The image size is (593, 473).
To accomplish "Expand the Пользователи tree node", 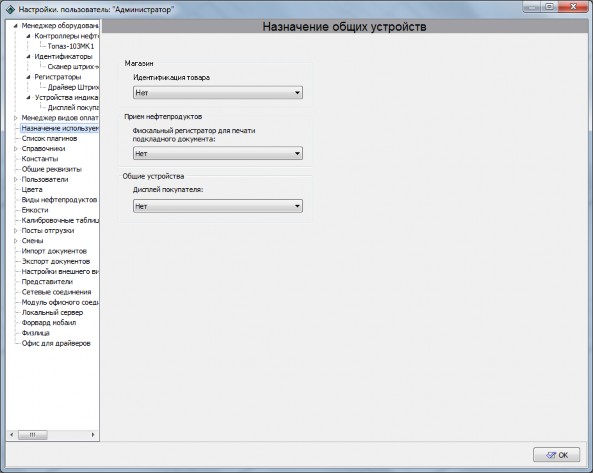I will [16, 179].
